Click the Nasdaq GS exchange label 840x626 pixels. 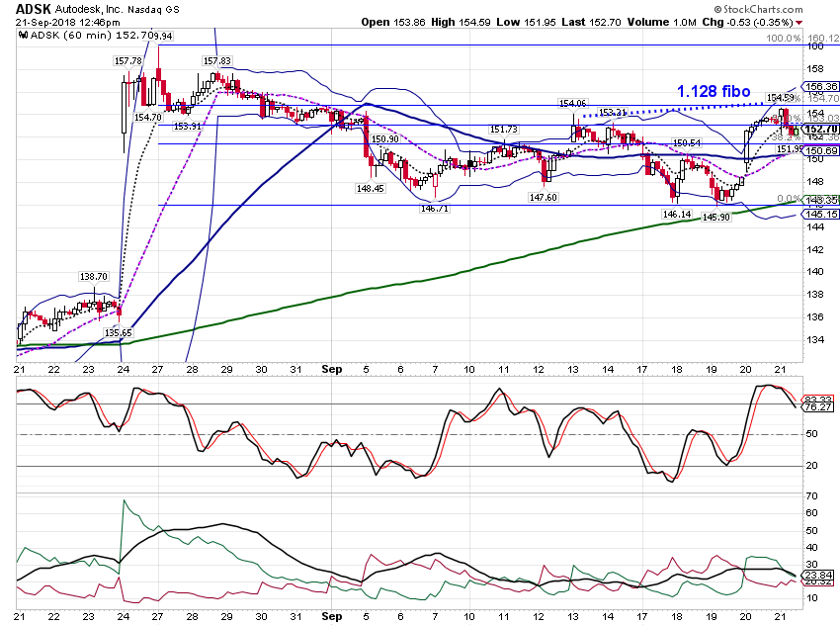pyautogui.click(x=153, y=9)
